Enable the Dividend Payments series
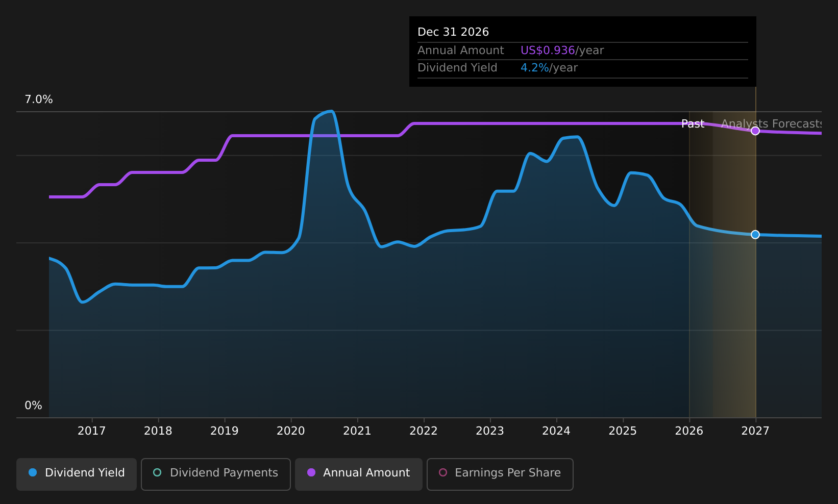Screen dimensions: 838x504 tap(216, 474)
